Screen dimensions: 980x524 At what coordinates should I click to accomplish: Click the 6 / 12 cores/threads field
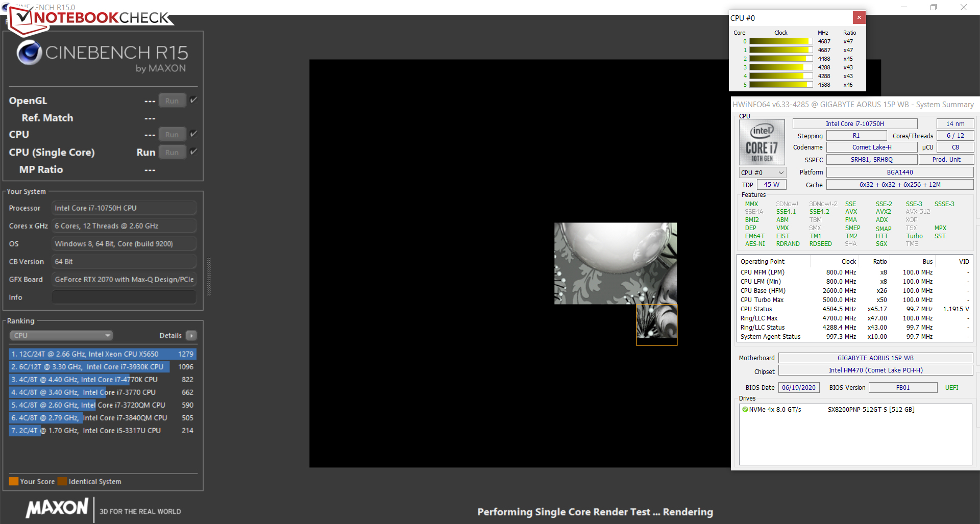(x=955, y=135)
